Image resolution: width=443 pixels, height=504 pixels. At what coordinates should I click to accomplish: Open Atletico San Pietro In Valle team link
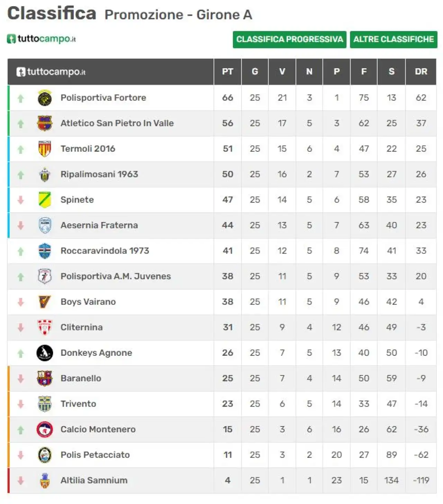tap(117, 123)
